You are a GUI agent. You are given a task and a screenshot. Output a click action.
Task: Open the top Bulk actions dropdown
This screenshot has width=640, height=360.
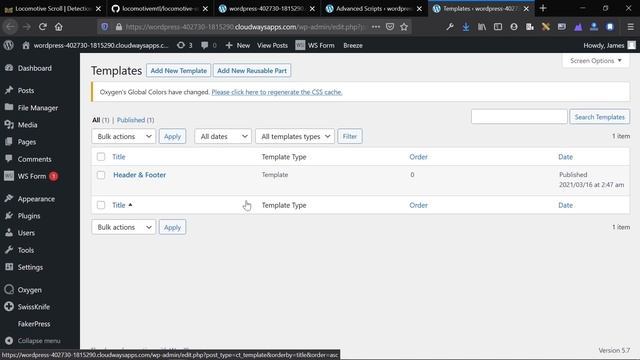click(x=124, y=136)
